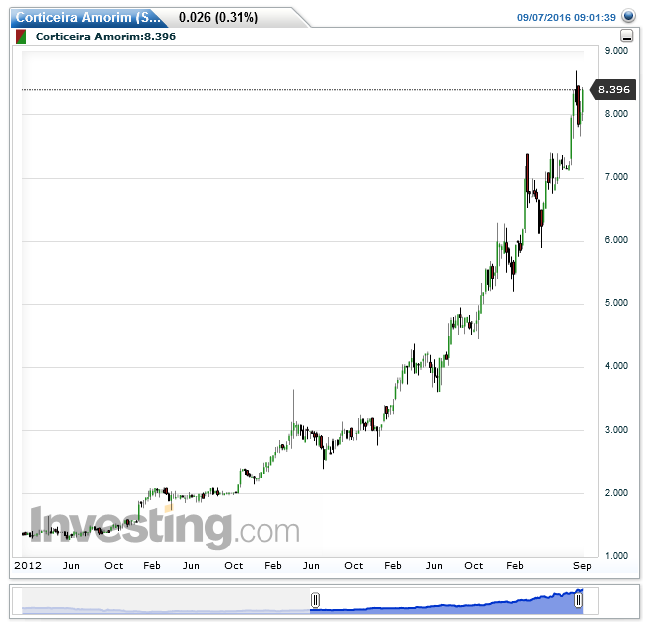
Task: Click the red-green Corticeira Amorim legend swatch
Action: [21, 36]
